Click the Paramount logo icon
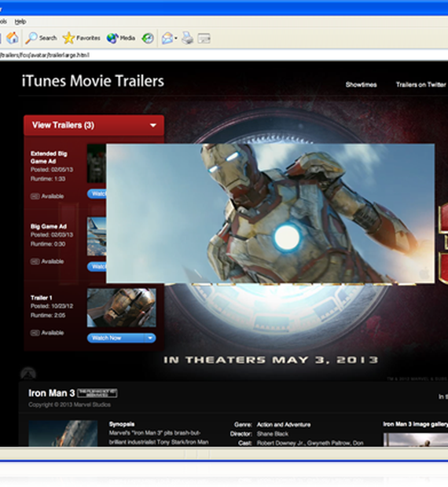Screen dimensions: 448x487 click(28, 374)
